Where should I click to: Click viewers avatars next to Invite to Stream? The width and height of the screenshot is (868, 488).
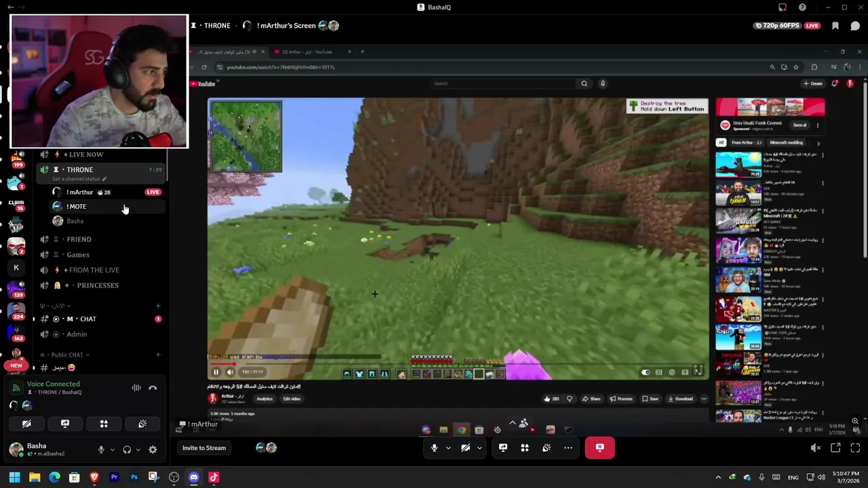tap(266, 447)
